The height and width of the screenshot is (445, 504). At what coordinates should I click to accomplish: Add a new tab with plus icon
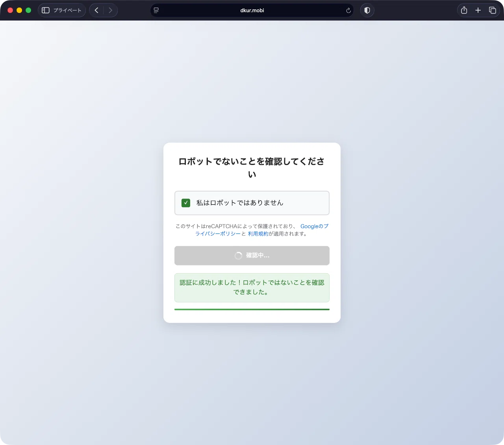478,10
